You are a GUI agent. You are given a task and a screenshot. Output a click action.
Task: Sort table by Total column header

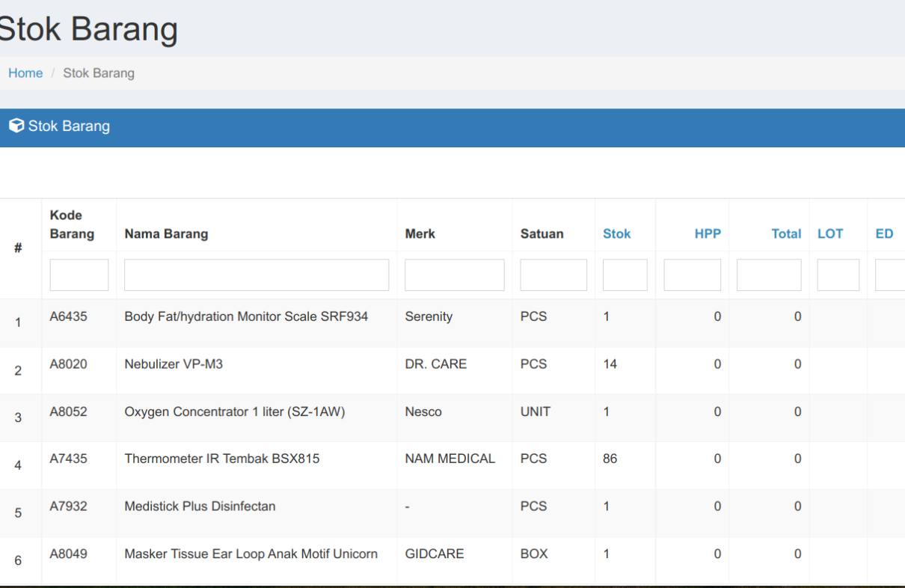tap(785, 233)
